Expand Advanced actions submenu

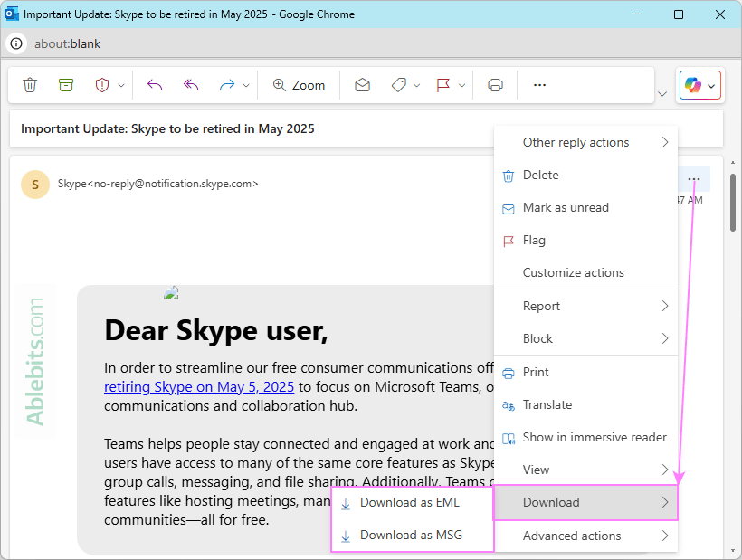tap(585, 536)
